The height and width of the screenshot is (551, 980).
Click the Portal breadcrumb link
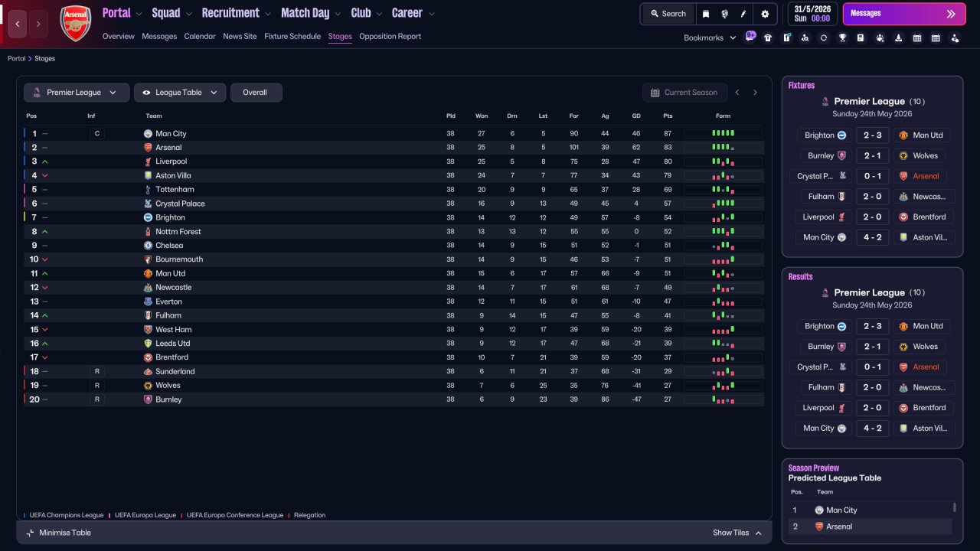point(15,58)
